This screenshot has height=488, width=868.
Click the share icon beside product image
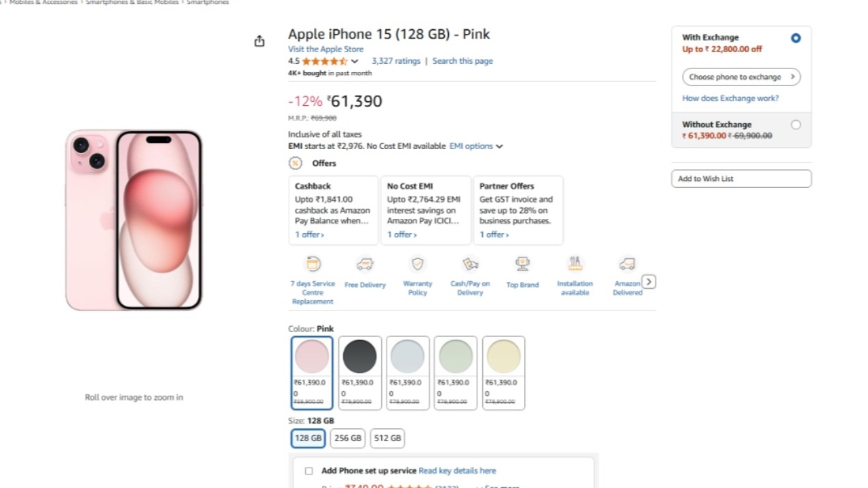259,41
